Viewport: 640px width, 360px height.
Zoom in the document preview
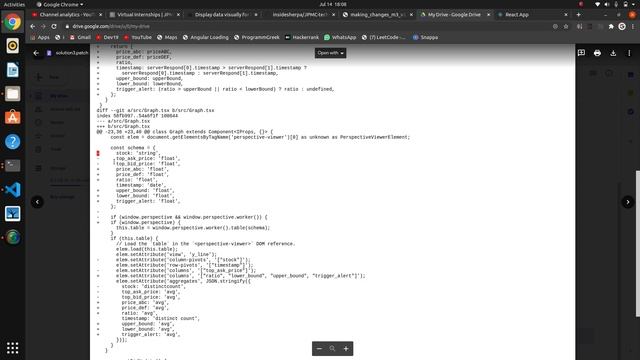point(346,349)
